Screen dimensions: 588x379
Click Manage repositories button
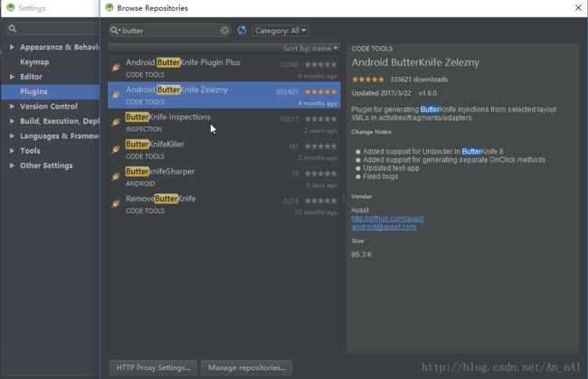click(x=247, y=368)
